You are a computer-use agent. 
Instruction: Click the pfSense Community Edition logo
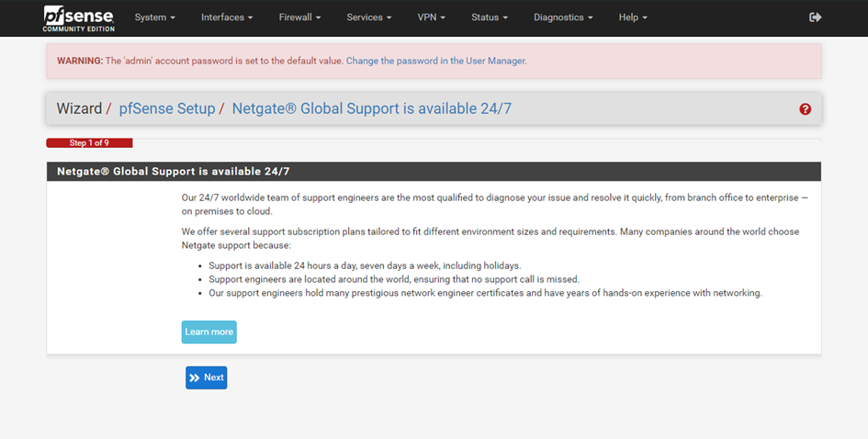point(79,18)
